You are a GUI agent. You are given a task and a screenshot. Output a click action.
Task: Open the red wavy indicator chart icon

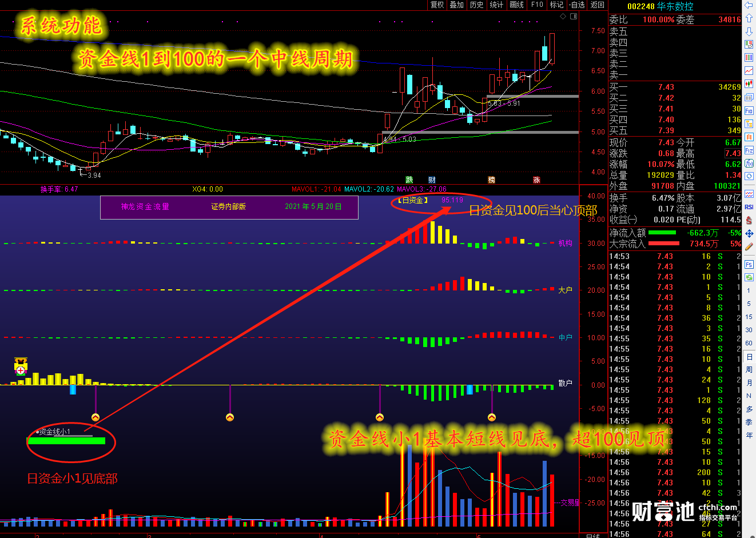[749, 194]
